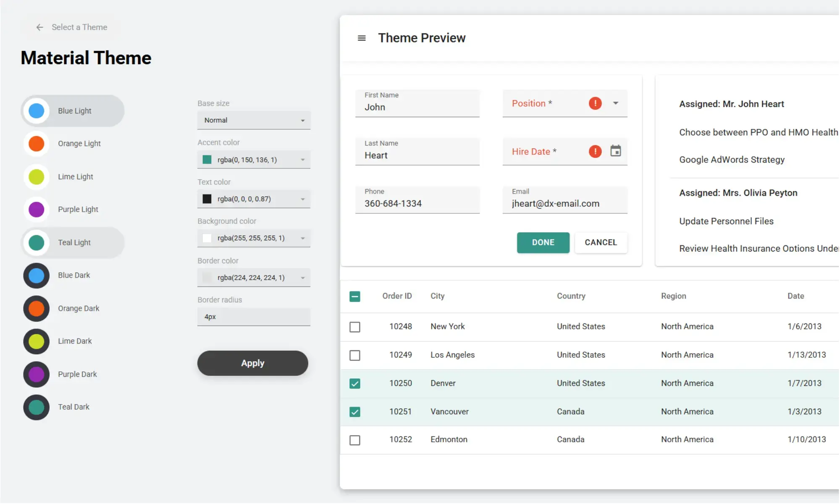840x504 pixels.
Task: Expand the Base size Normal dropdown
Action: pyautogui.click(x=302, y=121)
